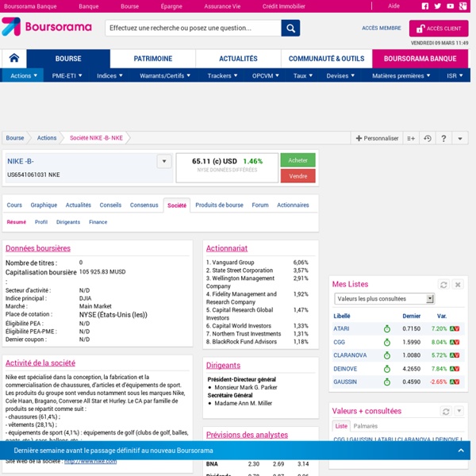Close the Mes Listes widget
The width and height of the screenshot is (476, 476).
[x=458, y=285]
